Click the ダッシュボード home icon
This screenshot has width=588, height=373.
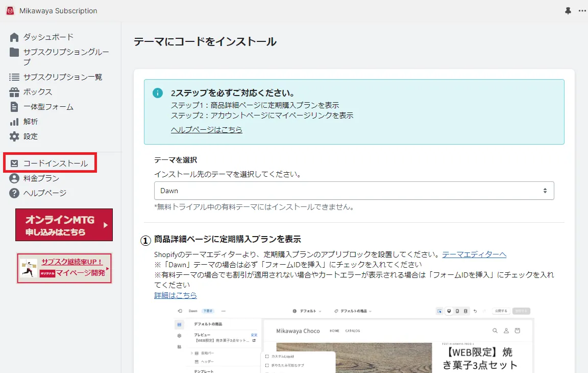(x=14, y=37)
